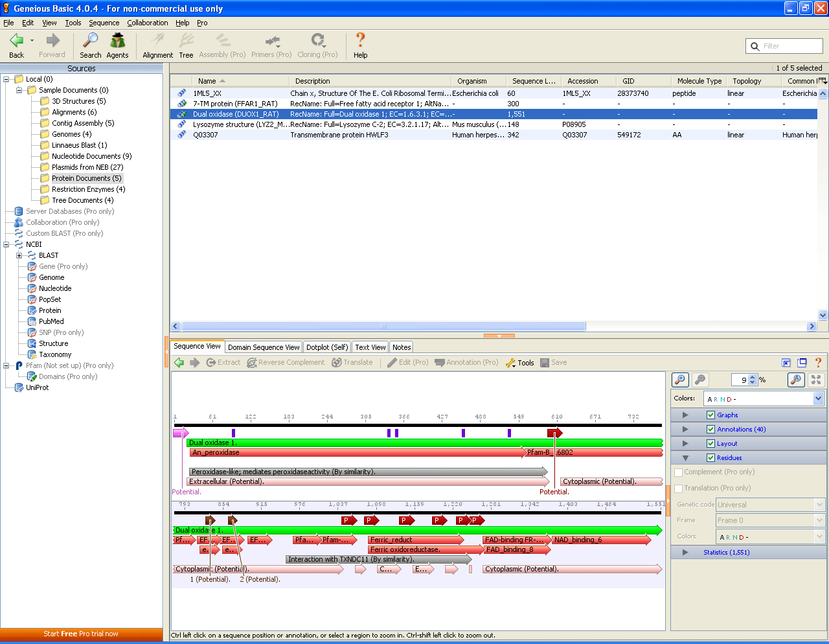Open the Sequence menu
Screen dimensions: 829x644
[104, 23]
